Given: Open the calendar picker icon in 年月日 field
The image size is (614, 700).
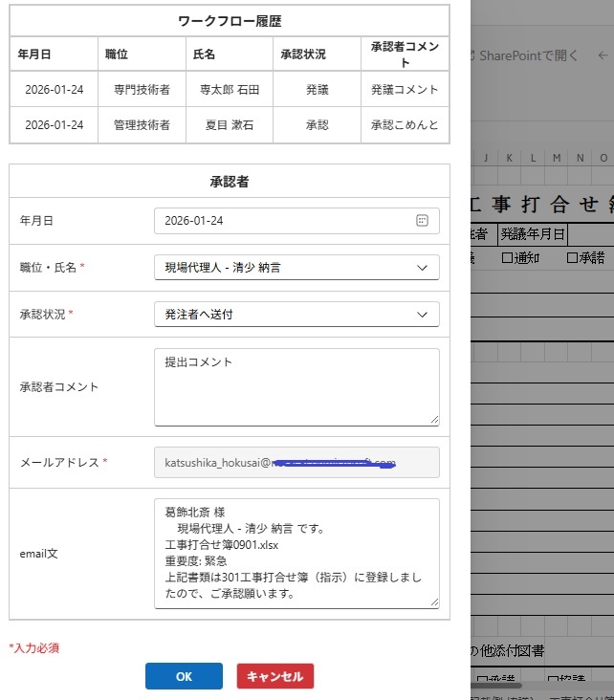Looking at the screenshot, I should tap(422, 220).
